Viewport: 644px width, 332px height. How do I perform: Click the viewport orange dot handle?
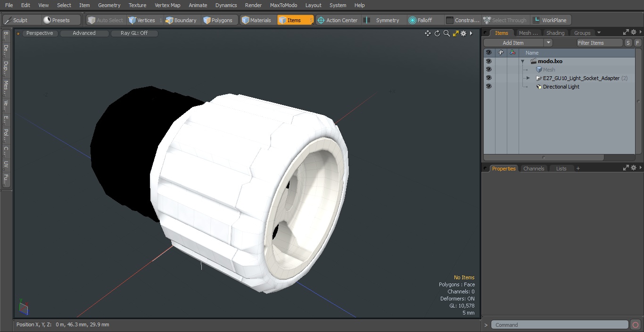18,33
